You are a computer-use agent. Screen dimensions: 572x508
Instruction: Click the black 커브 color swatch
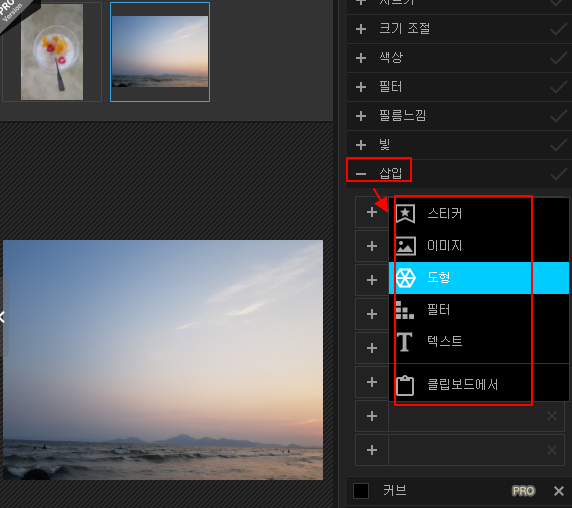tap(361, 490)
